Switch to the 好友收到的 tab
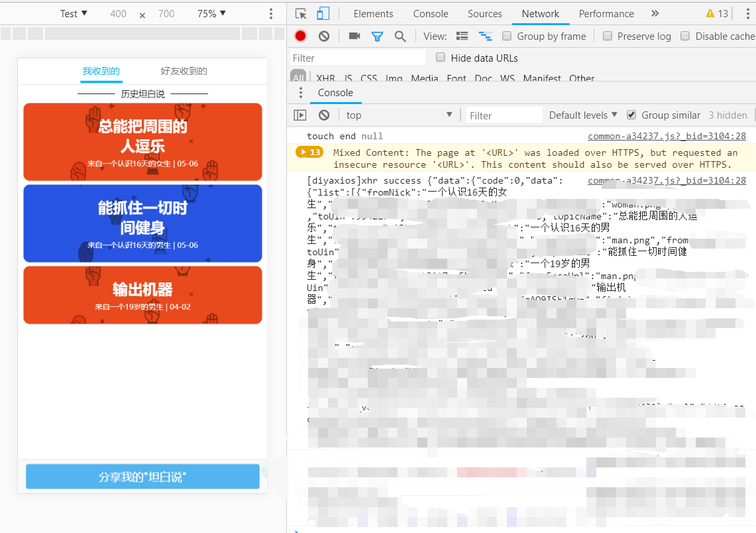The image size is (756, 533). pos(184,72)
